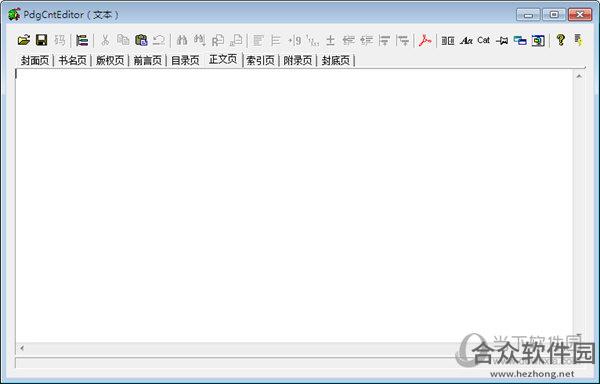Click the grayed indented lines icon
This screenshot has height=384, width=600.
(276, 40)
